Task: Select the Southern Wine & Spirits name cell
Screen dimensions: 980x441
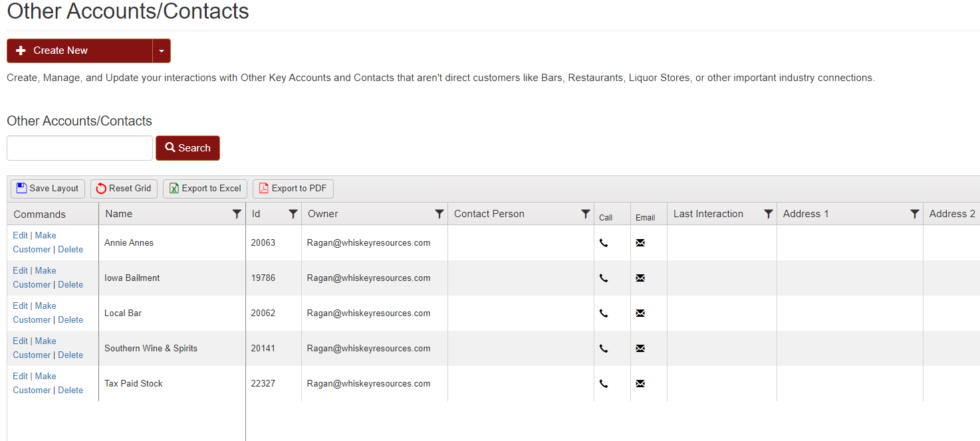Action: click(172, 349)
